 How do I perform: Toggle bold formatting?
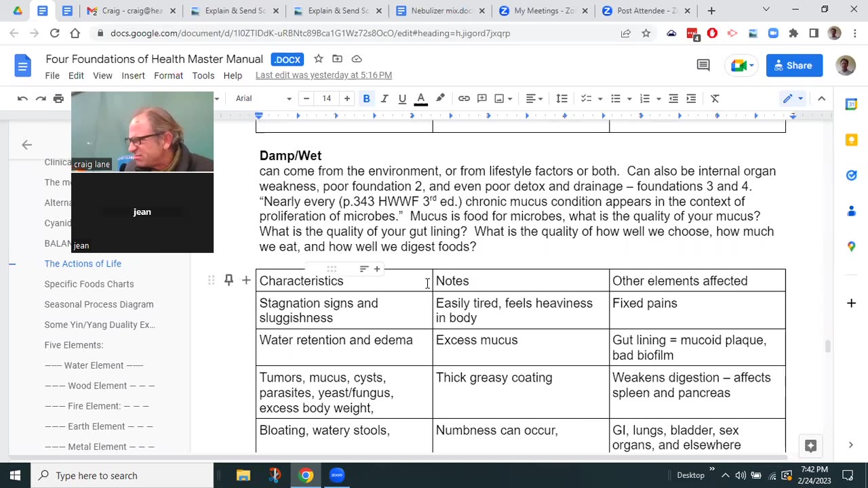366,99
